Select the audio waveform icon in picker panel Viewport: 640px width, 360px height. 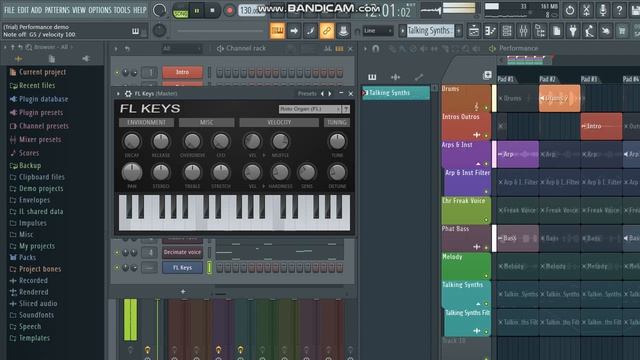[395, 77]
